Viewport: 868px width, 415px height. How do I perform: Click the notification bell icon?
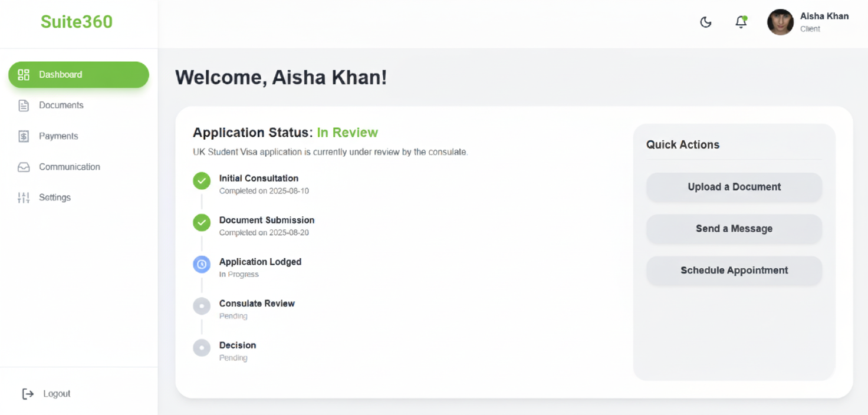(x=741, y=21)
